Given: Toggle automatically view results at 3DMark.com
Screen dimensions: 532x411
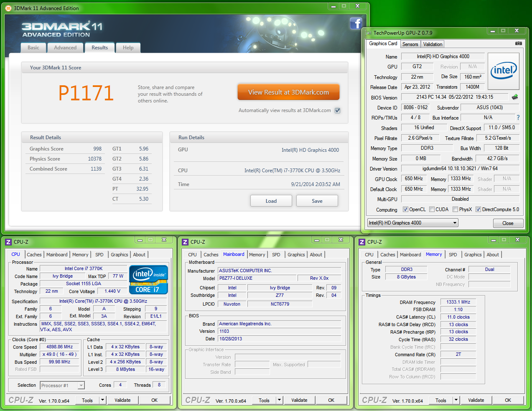Looking at the screenshot, I should click(x=338, y=110).
